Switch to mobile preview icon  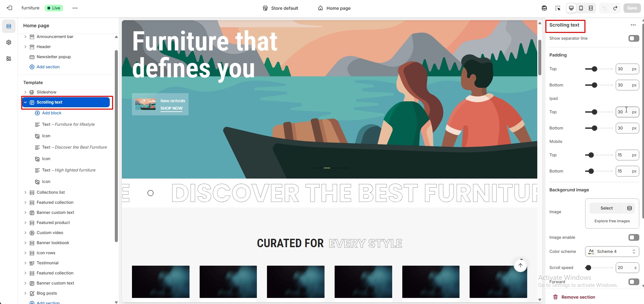tap(581, 8)
